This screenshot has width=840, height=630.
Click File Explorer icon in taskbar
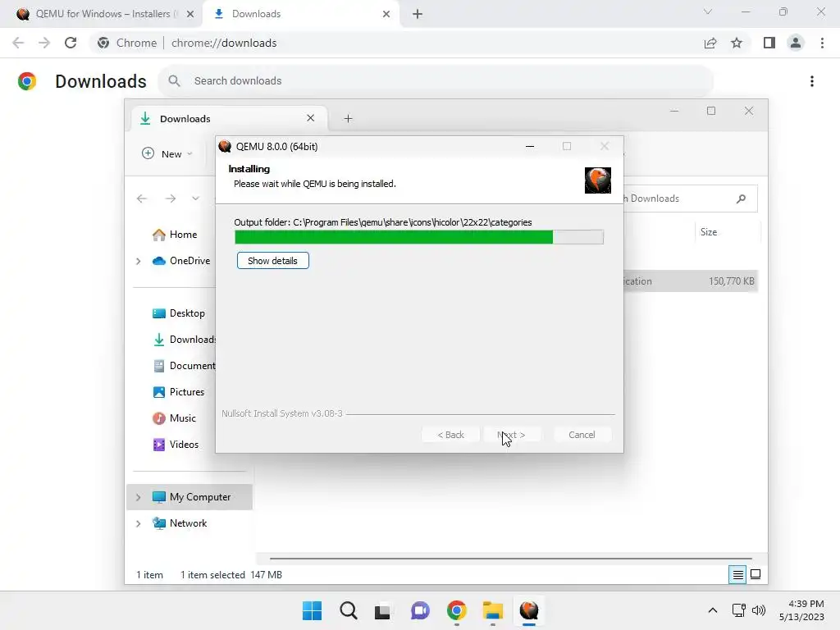coord(492,610)
